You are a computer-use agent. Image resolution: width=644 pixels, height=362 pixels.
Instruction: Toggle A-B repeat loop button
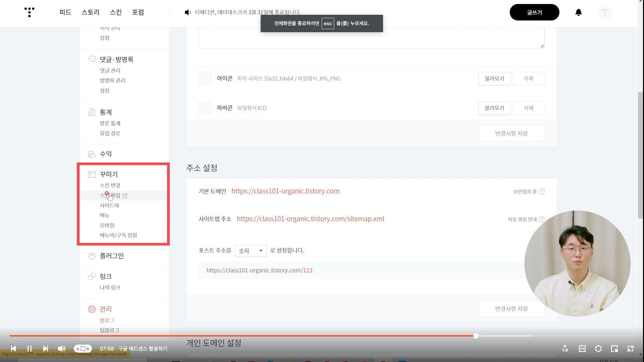coord(83,349)
